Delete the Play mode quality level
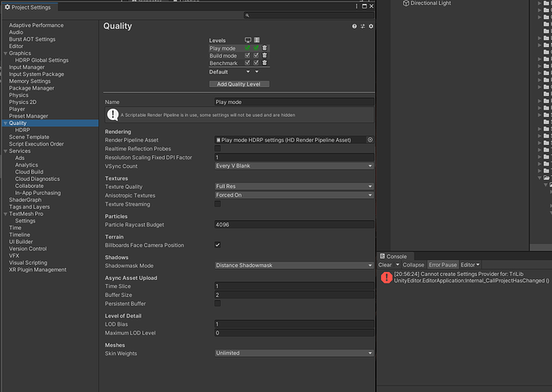The height and width of the screenshot is (392, 552). click(x=265, y=48)
